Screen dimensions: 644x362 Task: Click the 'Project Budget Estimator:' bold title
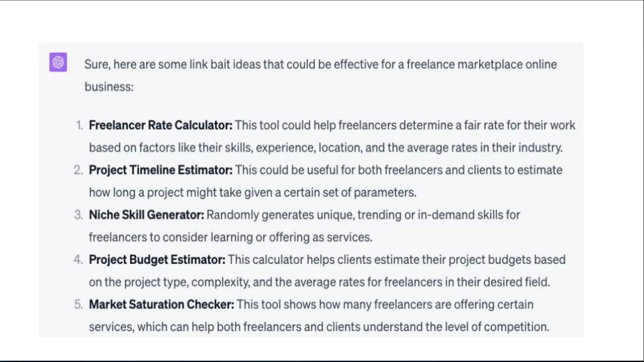tap(157, 260)
